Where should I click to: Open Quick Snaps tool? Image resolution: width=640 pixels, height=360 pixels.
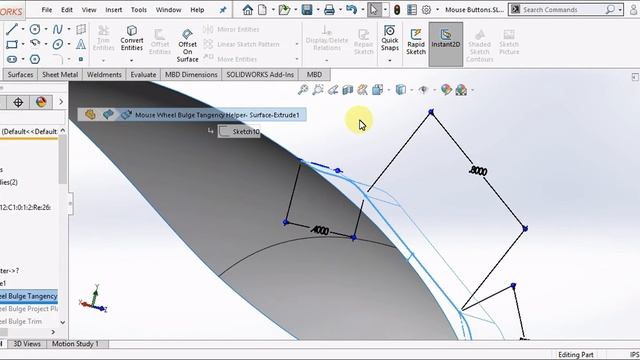pos(390,38)
